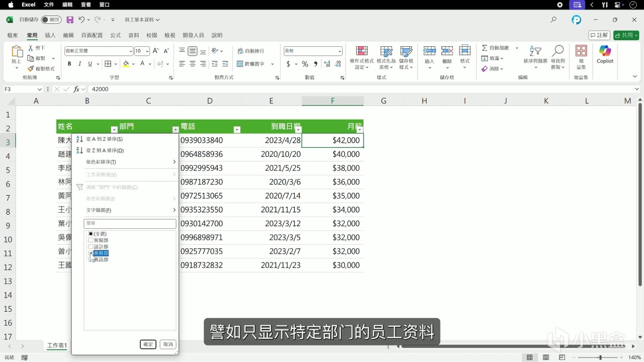Open the 電話 column filter dropdown
Viewport: 644px width, 362px height.
(237, 129)
